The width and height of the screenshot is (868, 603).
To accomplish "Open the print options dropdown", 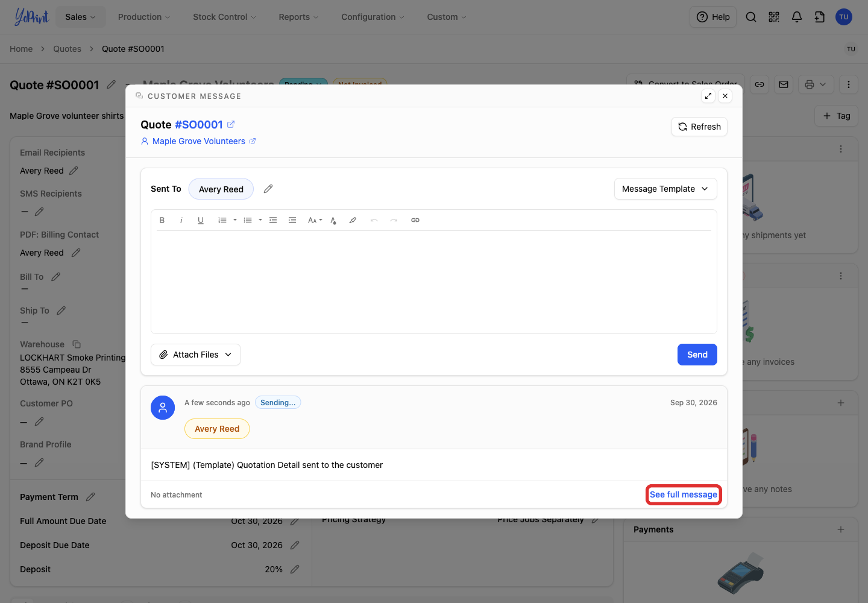I will (x=816, y=84).
